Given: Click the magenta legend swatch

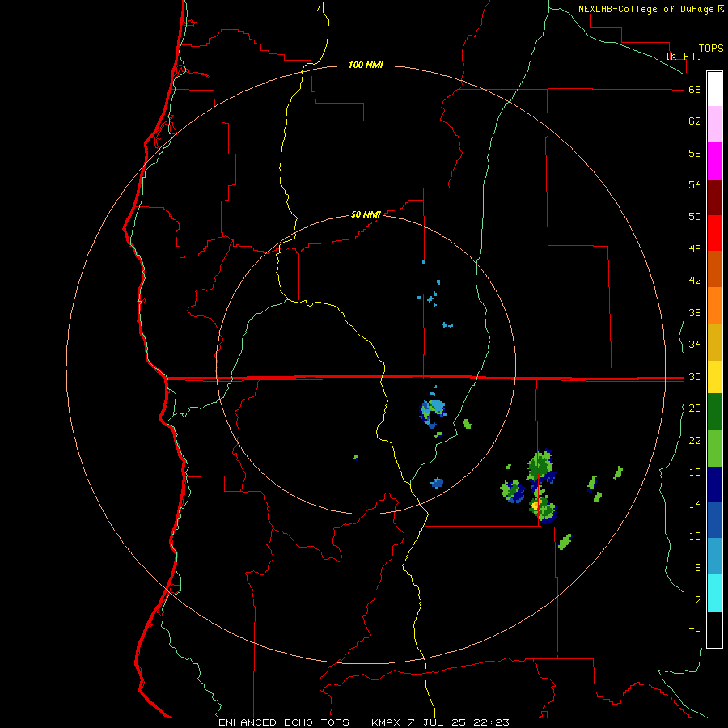Looking at the screenshot, I should 714,161.
